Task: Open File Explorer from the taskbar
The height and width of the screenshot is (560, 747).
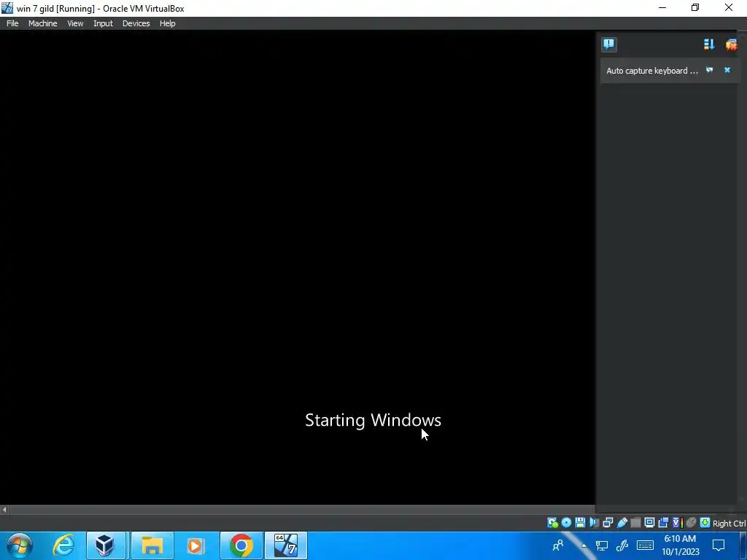Action: pyautogui.click(x=152, y=545)
